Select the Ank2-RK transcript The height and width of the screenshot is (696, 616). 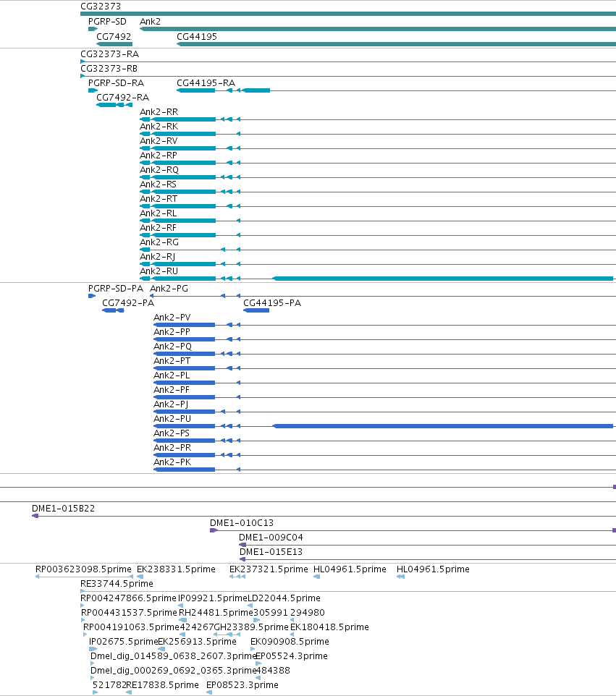[x=159, y=127]
